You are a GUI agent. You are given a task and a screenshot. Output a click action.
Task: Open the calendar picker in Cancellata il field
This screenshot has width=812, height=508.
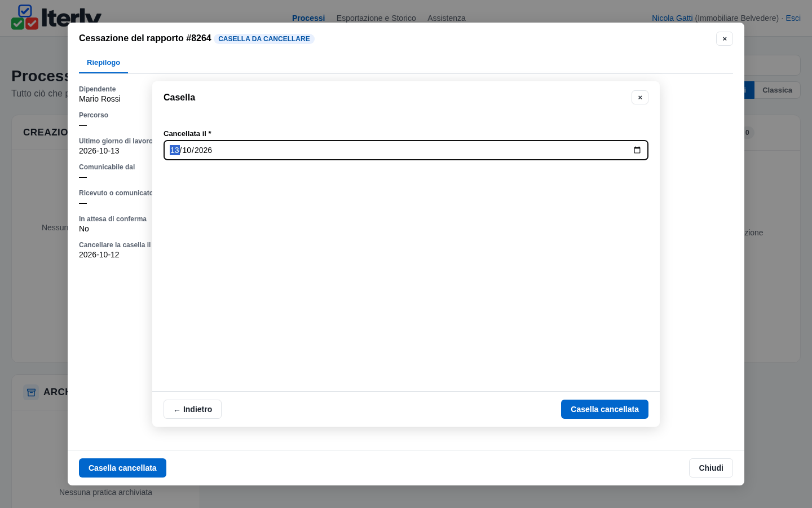(x=637, y=150)
